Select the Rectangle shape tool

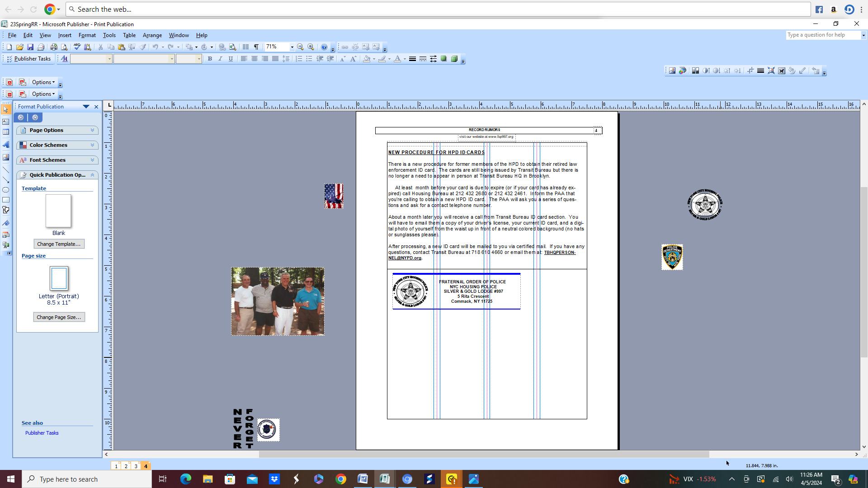[x=6, y=200]
